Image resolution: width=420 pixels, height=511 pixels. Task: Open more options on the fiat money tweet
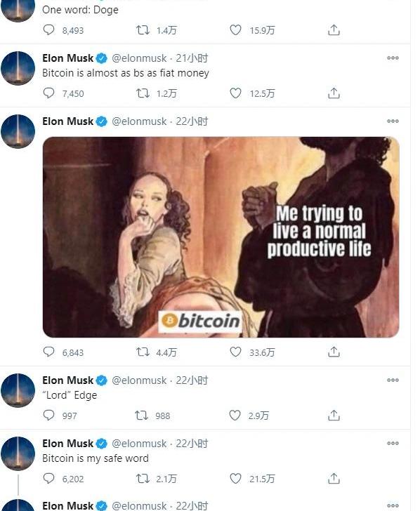(x=393, y=58)
